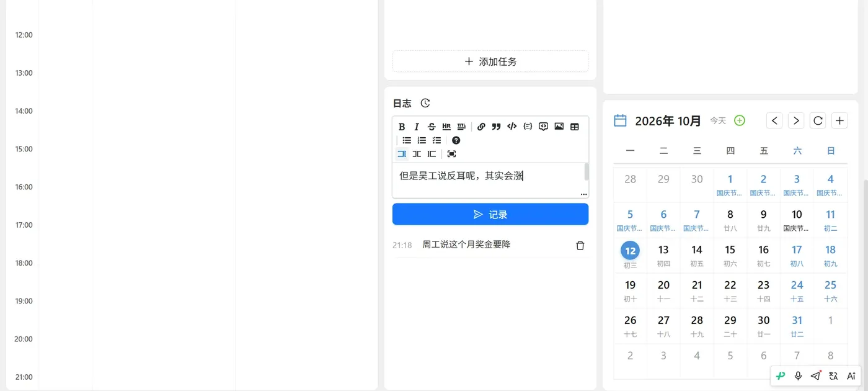Select October 26 十七 on calendar
This screenshot has width=868, height=391.
point(631,326)
